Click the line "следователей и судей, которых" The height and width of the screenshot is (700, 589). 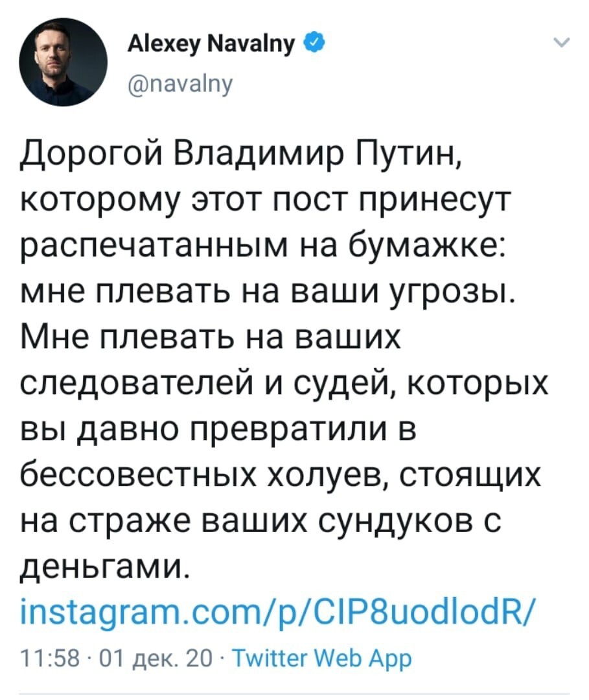tap(284, 384)
